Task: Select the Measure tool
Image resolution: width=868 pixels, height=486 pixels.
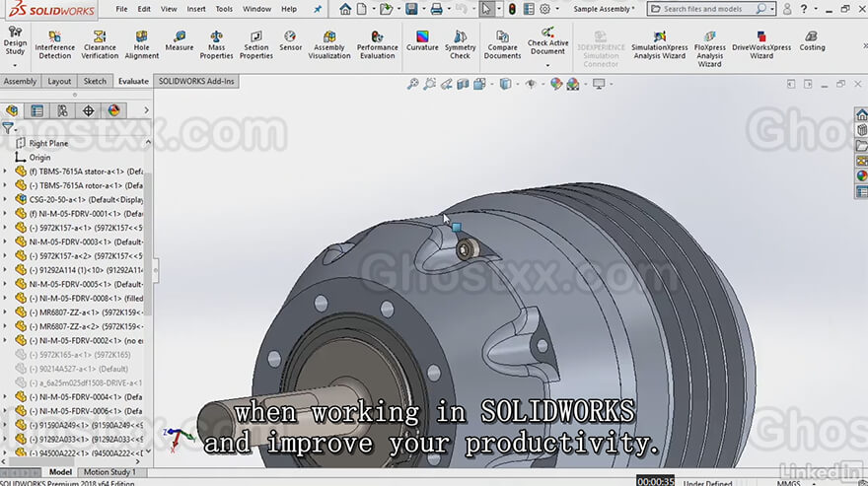Action: point(180,41)
